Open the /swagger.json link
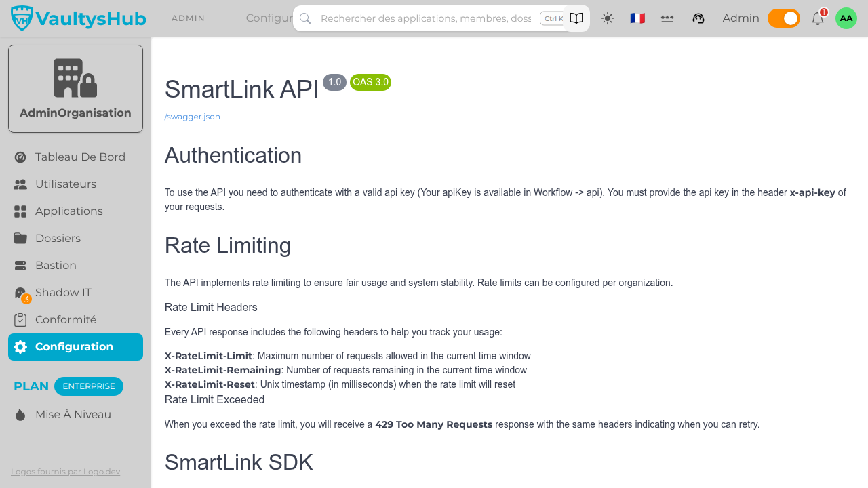Screen dimensions: 868x488 [193, 117]
